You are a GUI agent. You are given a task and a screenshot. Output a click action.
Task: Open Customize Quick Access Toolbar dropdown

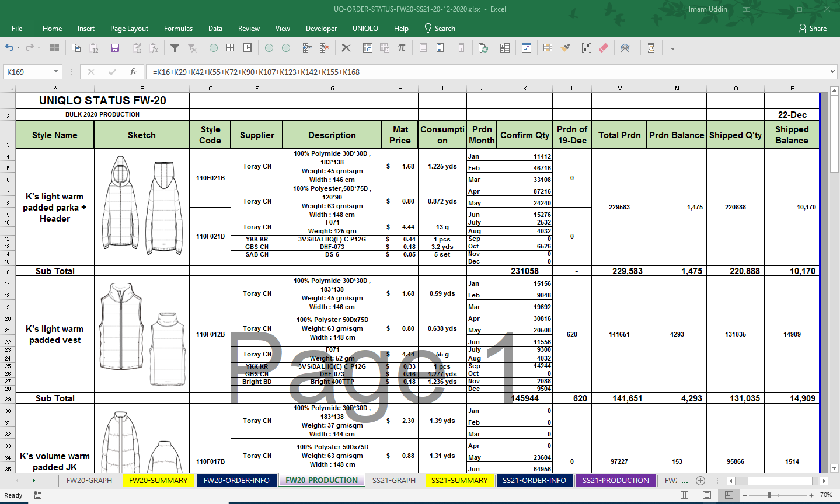point(672,48)
